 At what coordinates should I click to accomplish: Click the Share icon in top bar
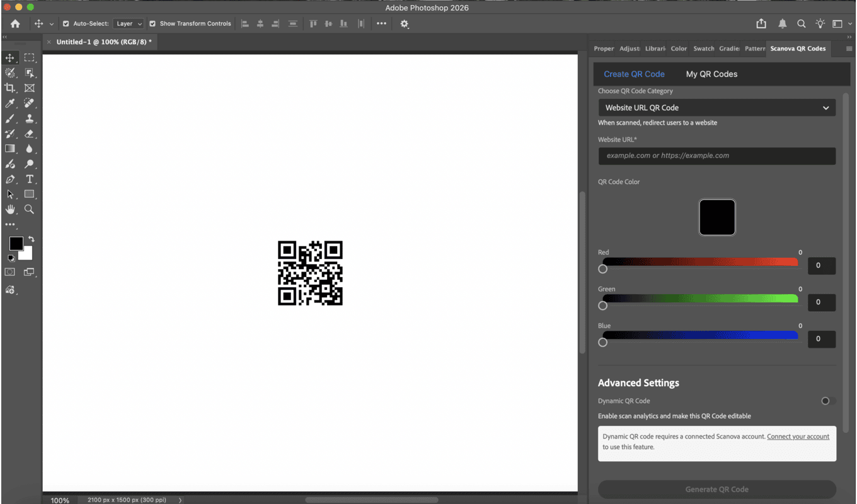click(x=761, y=23)
